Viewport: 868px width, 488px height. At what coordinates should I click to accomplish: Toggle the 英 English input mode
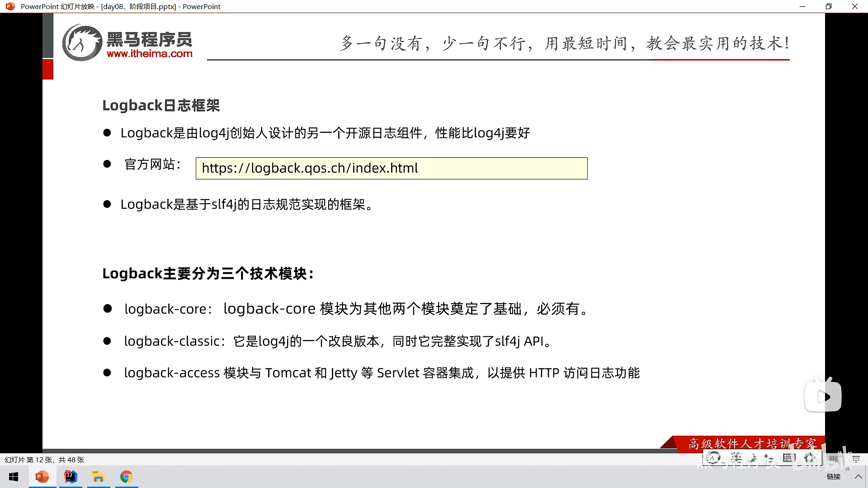(736, 458)
